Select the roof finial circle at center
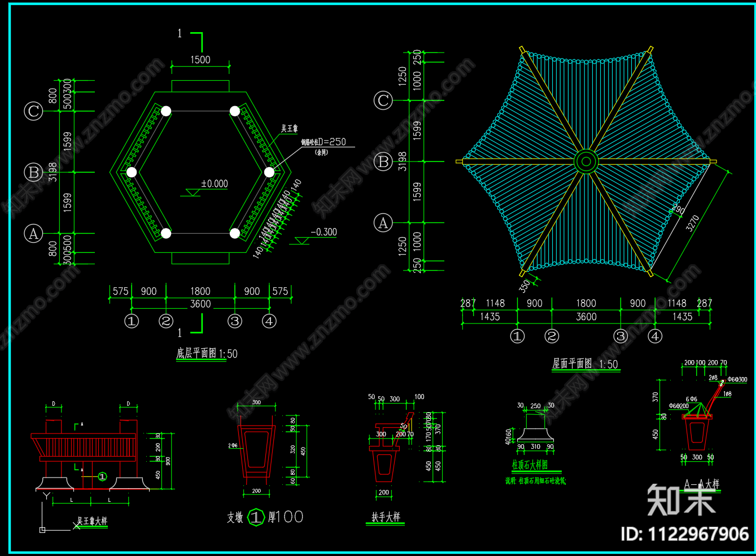This screenshot has width=756, height=556. click(586, 162)
